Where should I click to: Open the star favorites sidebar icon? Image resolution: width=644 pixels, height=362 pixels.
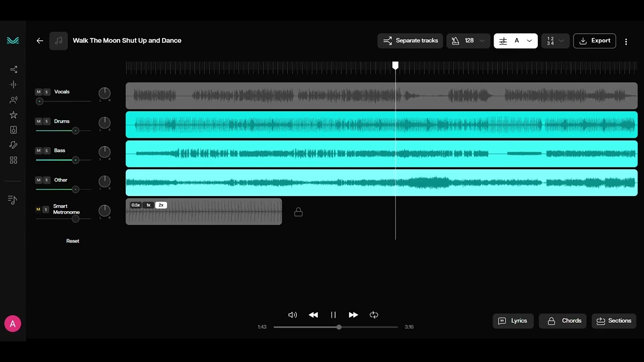[14, 115]
